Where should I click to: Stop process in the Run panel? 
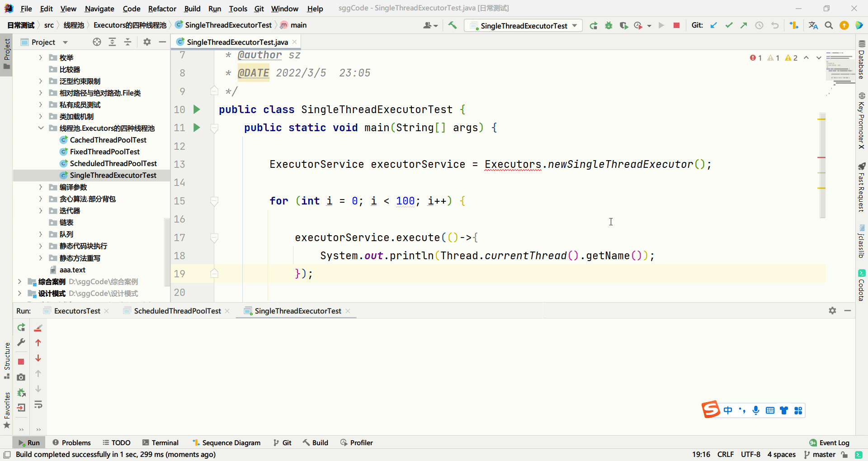21,361
